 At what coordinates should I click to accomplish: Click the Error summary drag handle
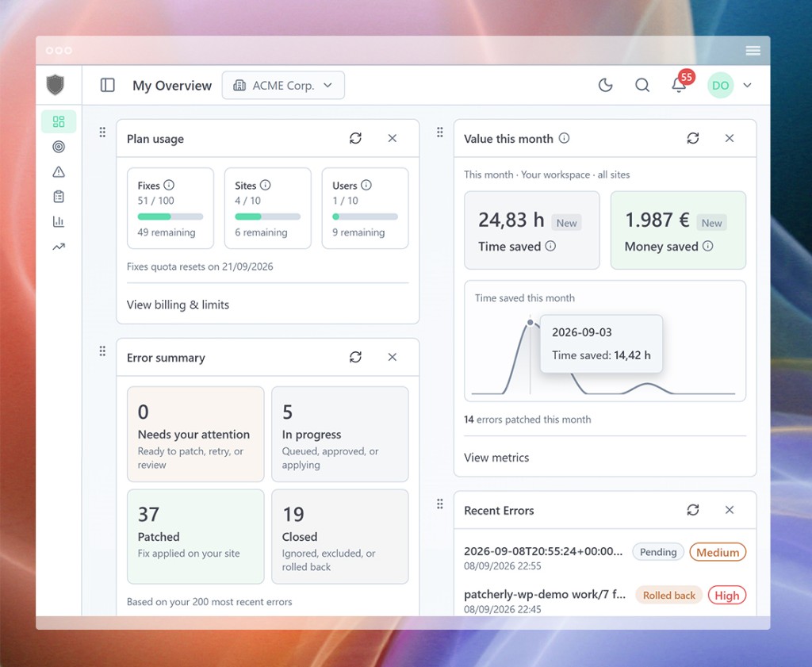[102, 351]
